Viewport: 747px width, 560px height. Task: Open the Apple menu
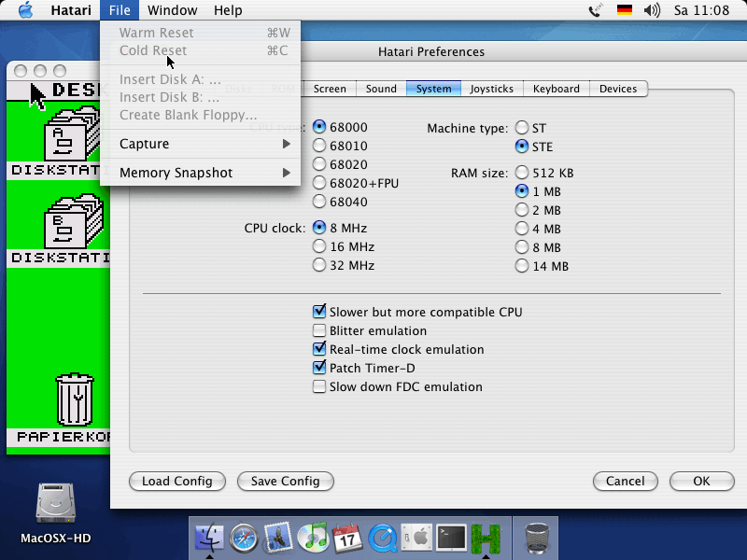tap(26, 10)
